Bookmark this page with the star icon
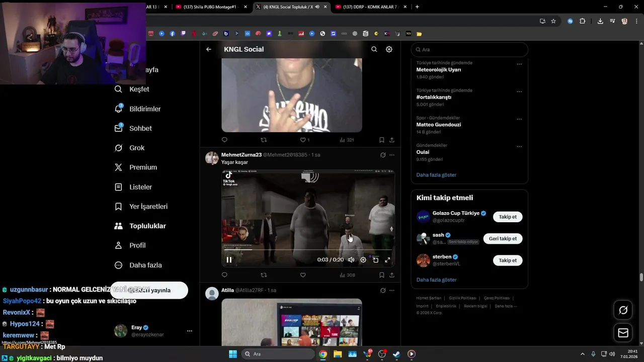The image size is (644, 362). click(553, 21)
